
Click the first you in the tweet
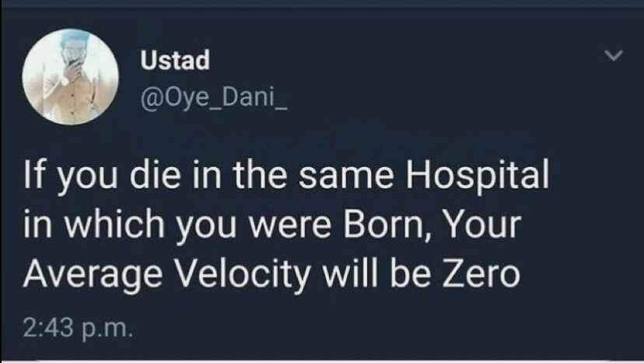tap(86, 179)
